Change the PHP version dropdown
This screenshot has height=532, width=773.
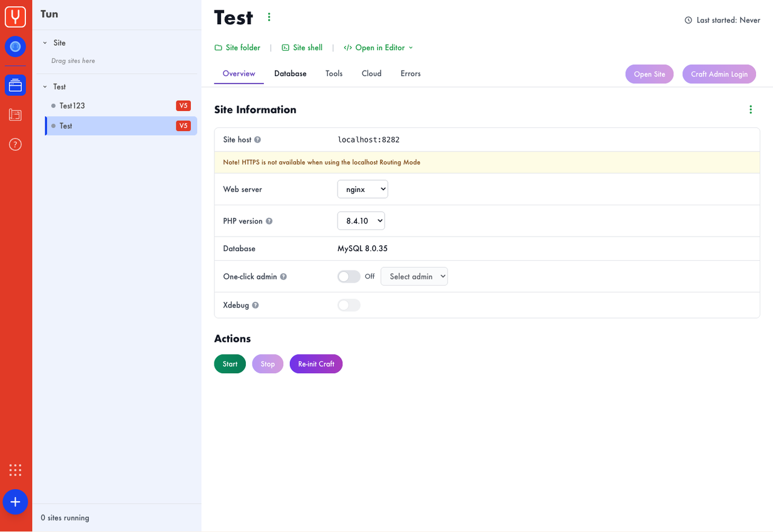(x=361, y=220)
